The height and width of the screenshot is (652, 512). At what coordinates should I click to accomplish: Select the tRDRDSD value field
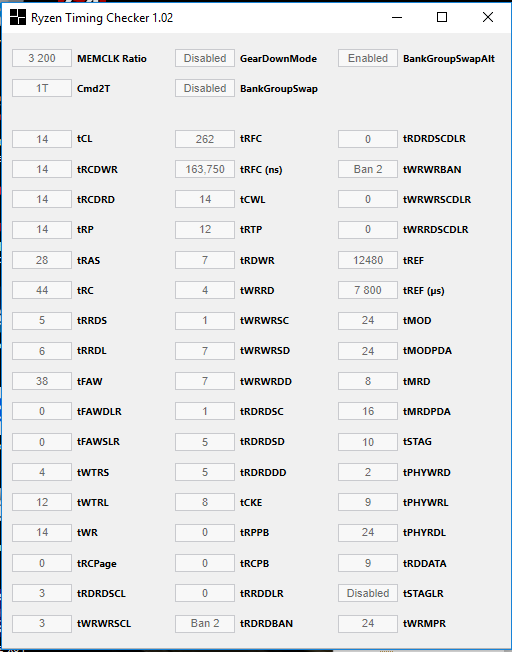(x=205, y=442)
